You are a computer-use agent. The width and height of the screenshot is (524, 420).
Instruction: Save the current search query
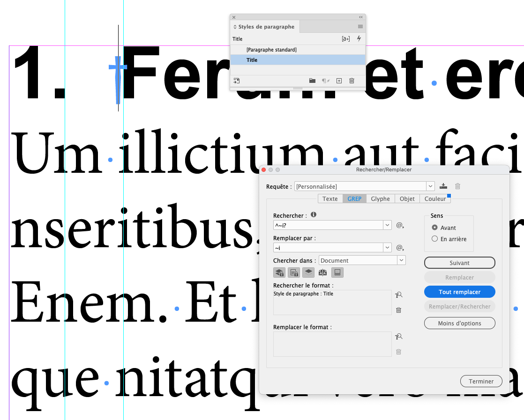(x=443, y=186)
